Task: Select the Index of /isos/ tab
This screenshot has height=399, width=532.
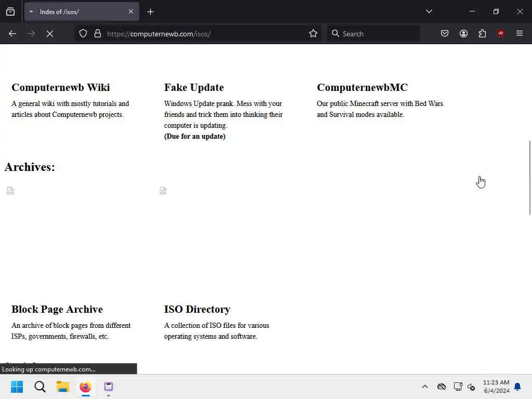Action: [82, 12]
